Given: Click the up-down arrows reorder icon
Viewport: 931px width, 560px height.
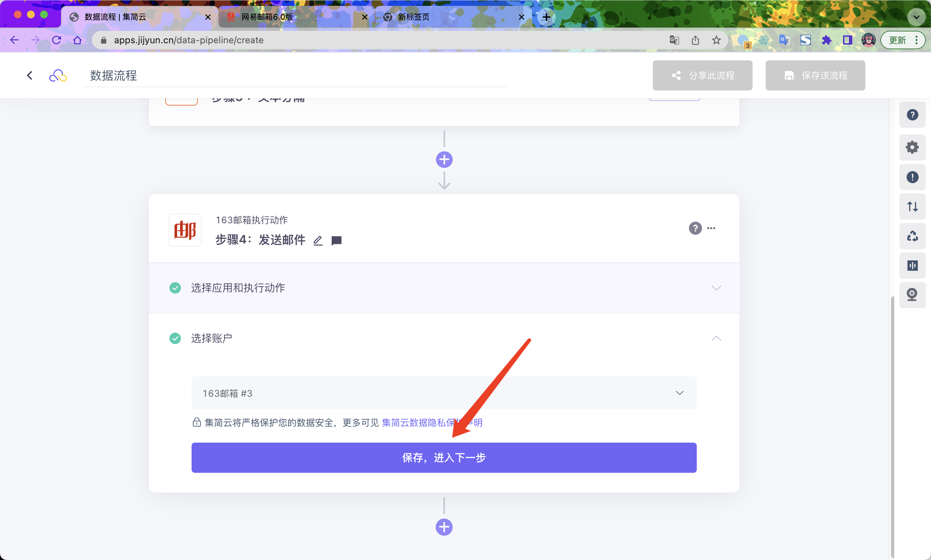Looking at the screenshot, I should coord(912,207).
